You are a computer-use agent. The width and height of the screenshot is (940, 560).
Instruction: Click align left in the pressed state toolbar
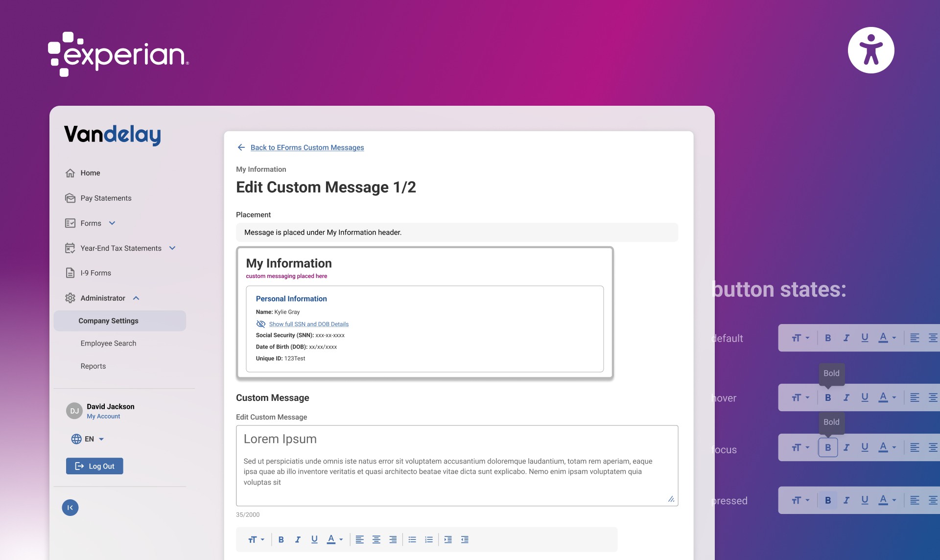pos(915,500)
